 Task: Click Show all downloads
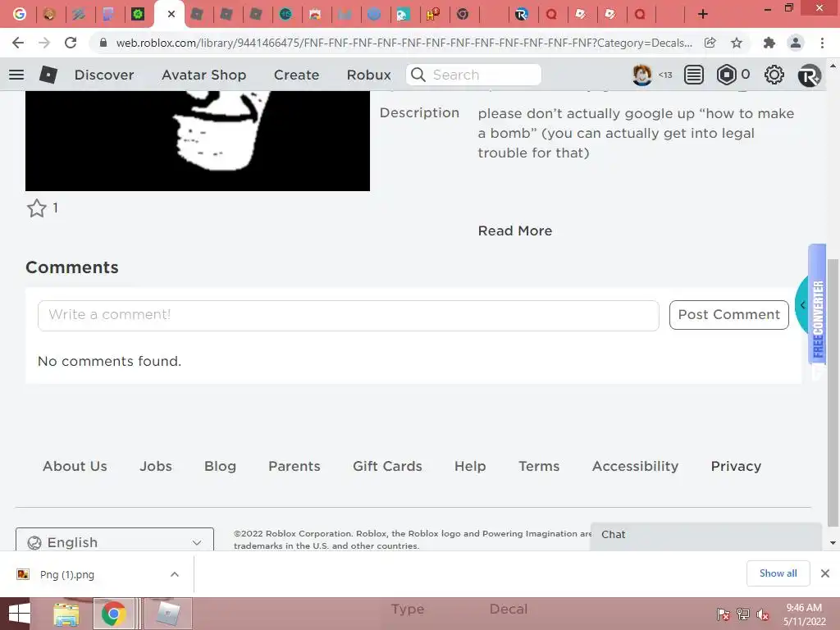[778, 573]
